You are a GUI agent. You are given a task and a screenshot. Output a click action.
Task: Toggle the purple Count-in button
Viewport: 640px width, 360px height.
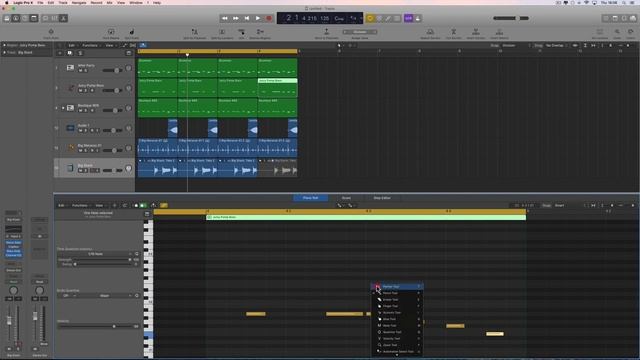pyautogui.click(x=409, y=18)
